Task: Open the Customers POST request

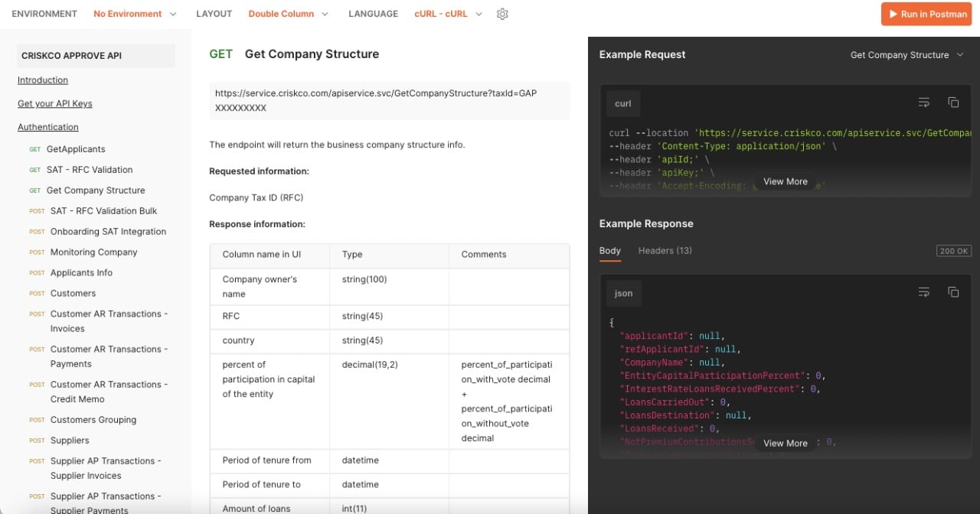Action: tap(73, 294)
